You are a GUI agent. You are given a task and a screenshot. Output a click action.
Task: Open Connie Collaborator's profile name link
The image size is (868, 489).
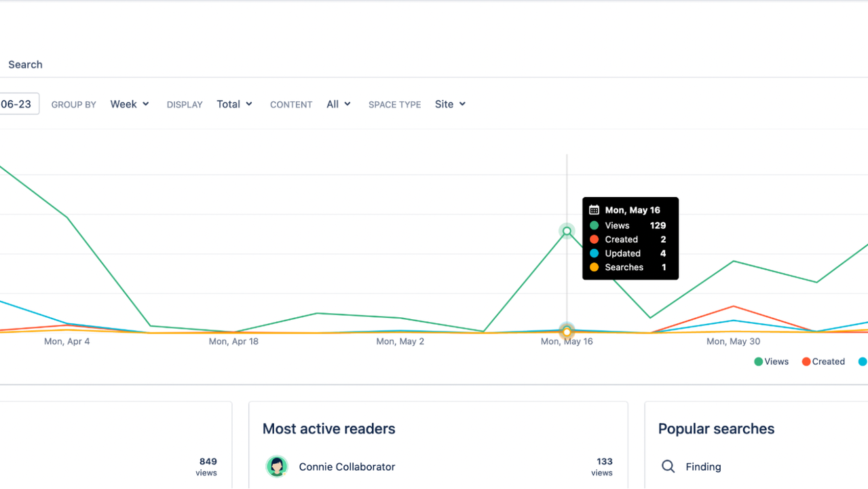coord(347,467)
